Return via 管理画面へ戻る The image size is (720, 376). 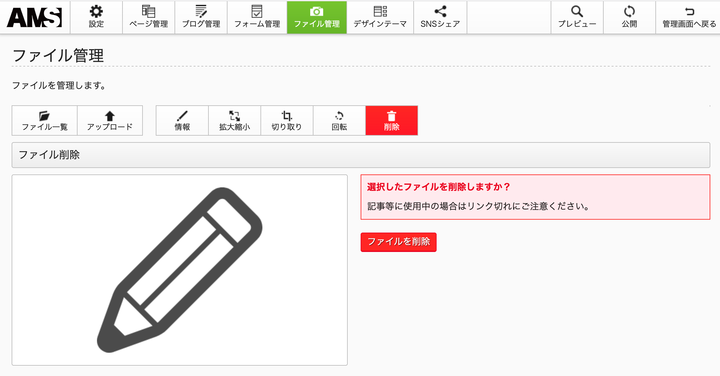pos(689,17)
